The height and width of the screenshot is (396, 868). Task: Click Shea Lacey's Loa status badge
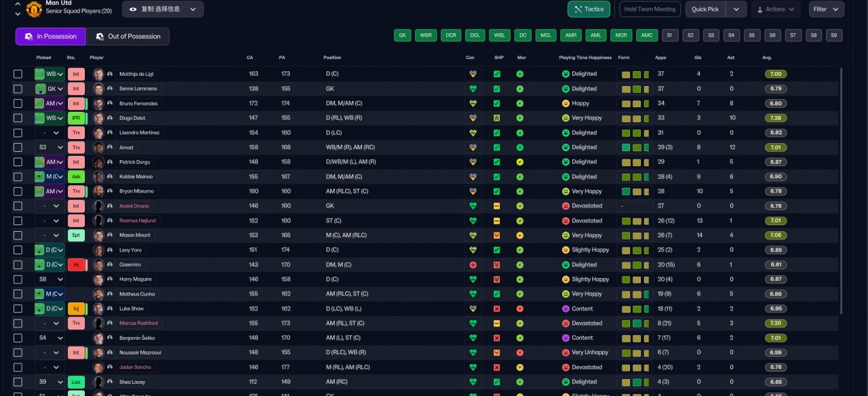(76, 382)
